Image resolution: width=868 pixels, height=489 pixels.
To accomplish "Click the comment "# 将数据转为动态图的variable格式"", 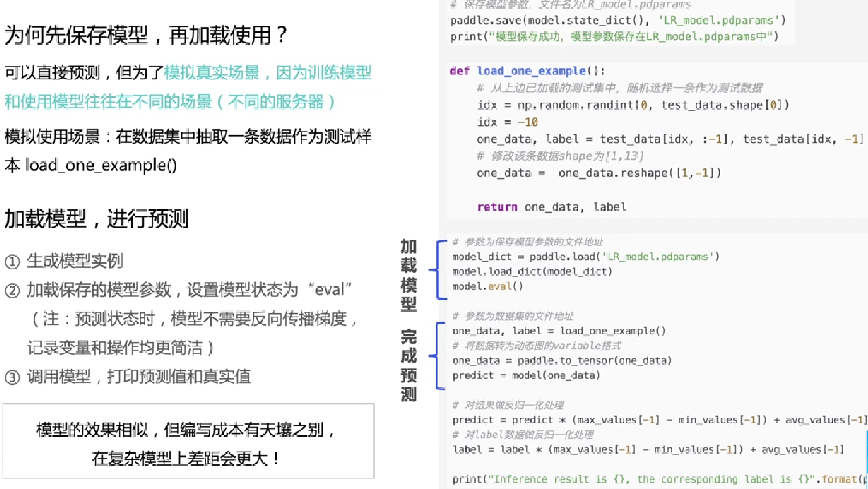I will click(x=537, y=346).
